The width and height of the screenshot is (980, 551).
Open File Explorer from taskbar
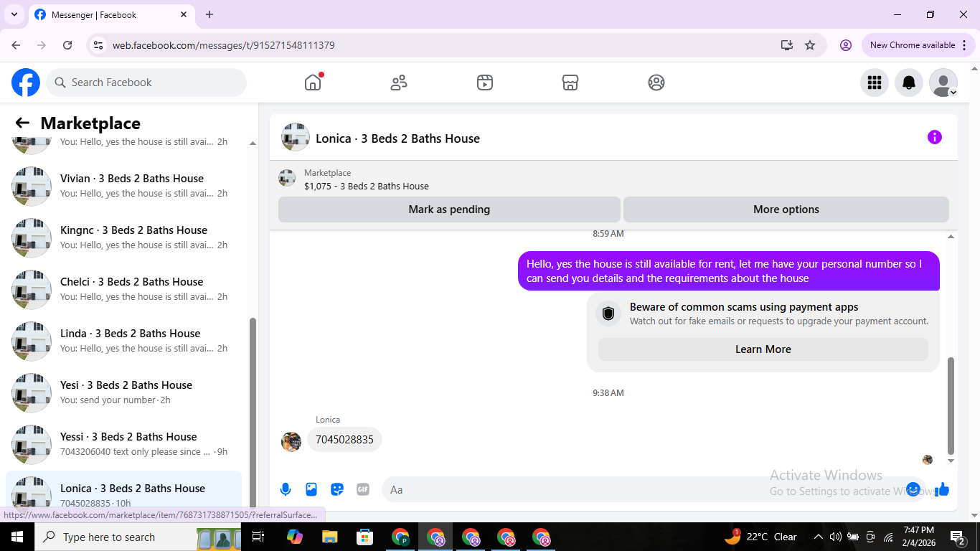point(329,537)
